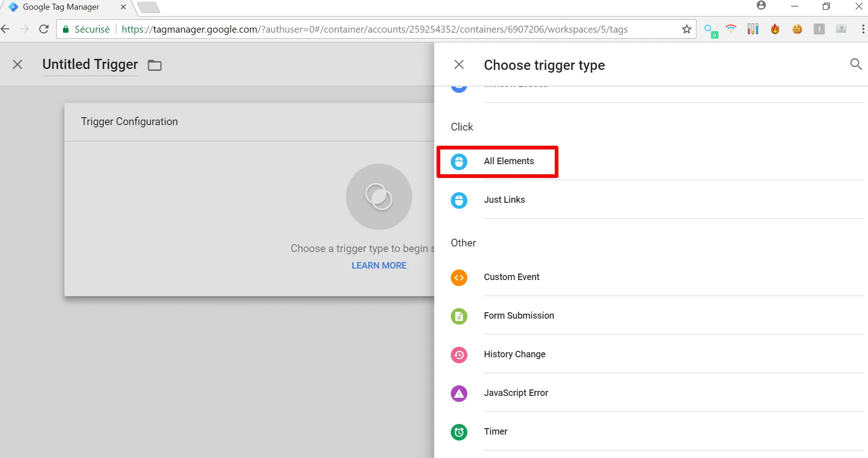Close the Untitled Trigger editor
Viewport: 868px width, 458px height.
17,64
